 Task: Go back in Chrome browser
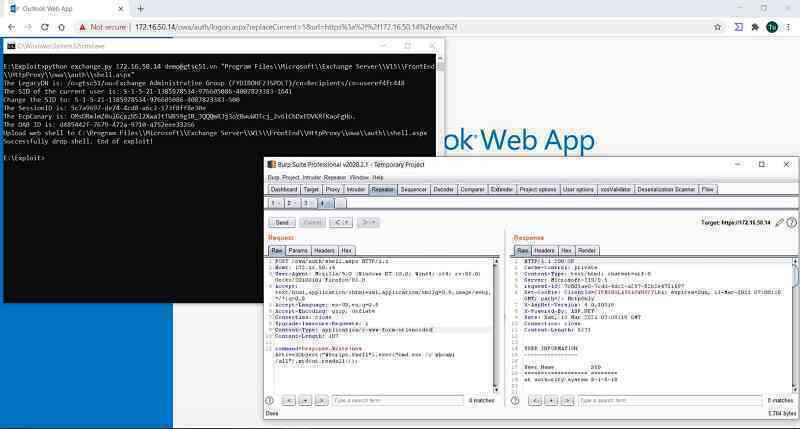[12, 27]
